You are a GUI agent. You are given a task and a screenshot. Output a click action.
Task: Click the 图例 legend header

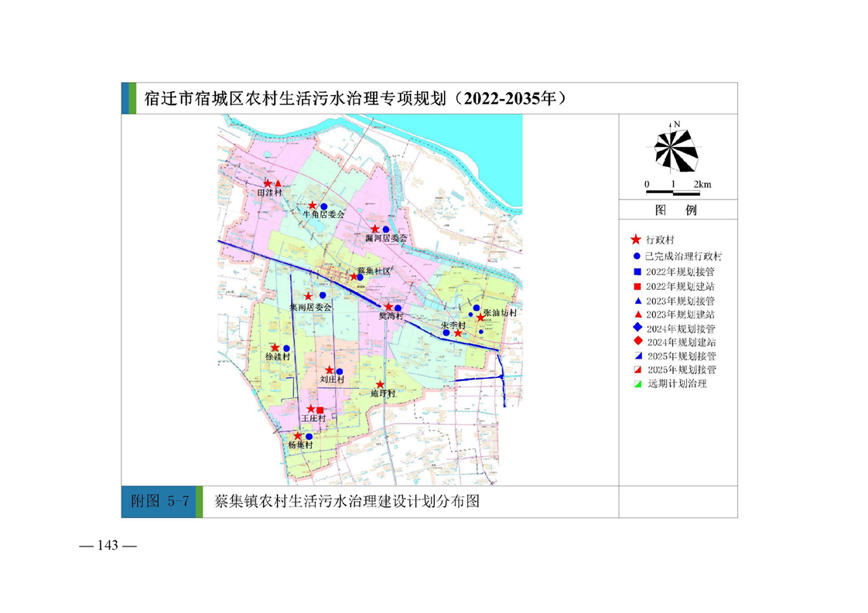pyautogui.click(x=676, y=209)
